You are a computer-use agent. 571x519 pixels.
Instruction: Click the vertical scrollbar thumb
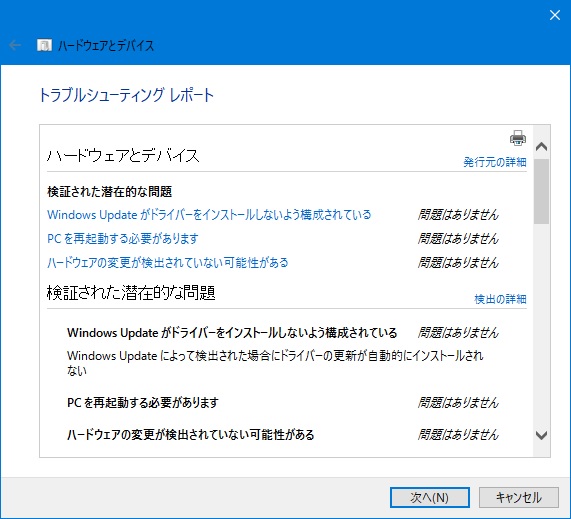point(542,191)
